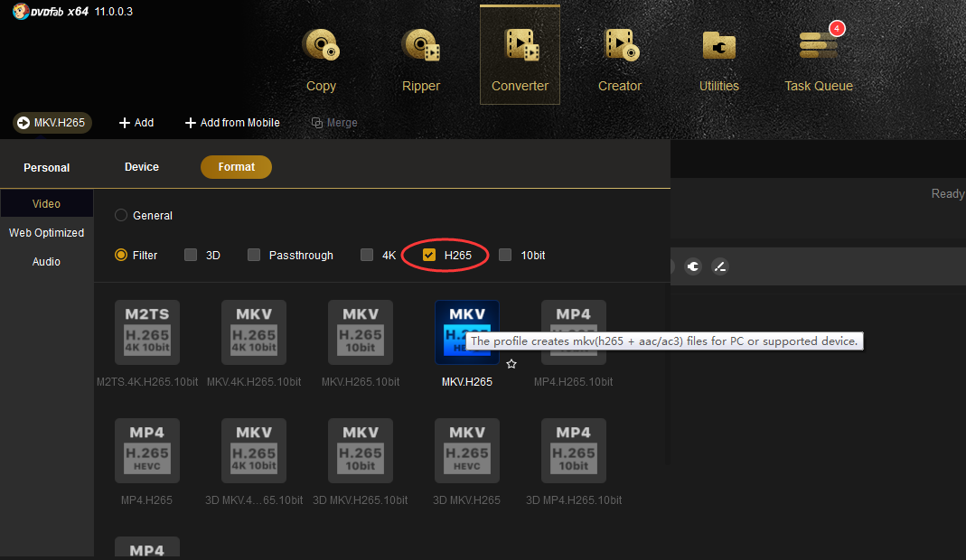Open the Task Queue
This screenshot has width=966, height=560.
pyautogui.click(x=818, y=59)
